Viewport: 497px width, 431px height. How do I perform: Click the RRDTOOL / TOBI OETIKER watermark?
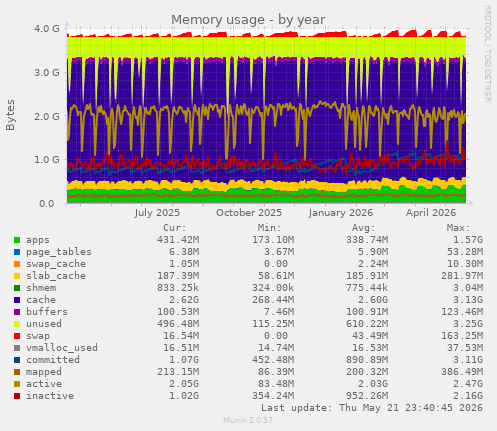[x=487, y=54]
